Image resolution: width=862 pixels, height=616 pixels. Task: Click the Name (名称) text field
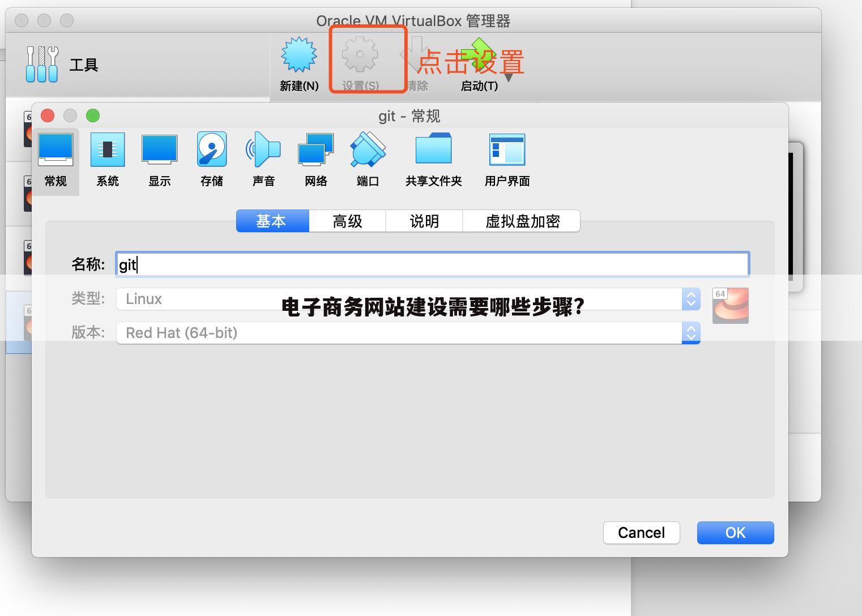(432, 264)
